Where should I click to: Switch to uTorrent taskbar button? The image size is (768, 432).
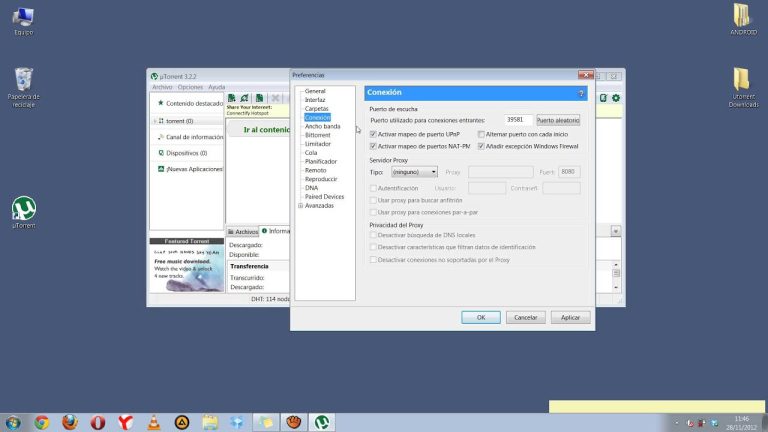[x=322, y=422]
